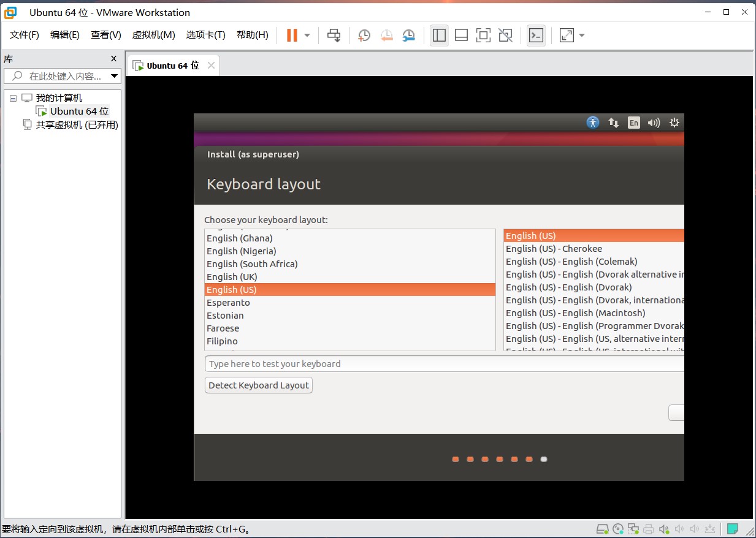Screen dimensions: 756x538
Task: Click the CD/DVD device status icon
Action: point(618,529)
